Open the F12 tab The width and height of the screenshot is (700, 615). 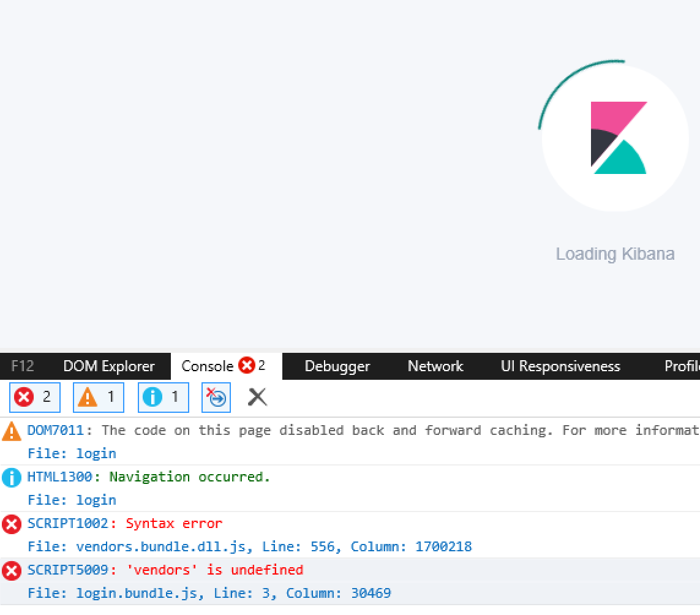tap(22, 366)
